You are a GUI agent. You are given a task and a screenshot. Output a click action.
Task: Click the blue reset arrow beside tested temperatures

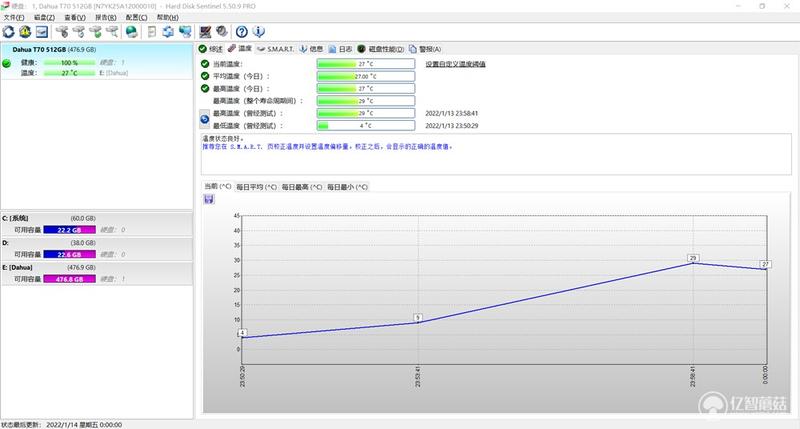pyautogui.click(x=204, y=119)
